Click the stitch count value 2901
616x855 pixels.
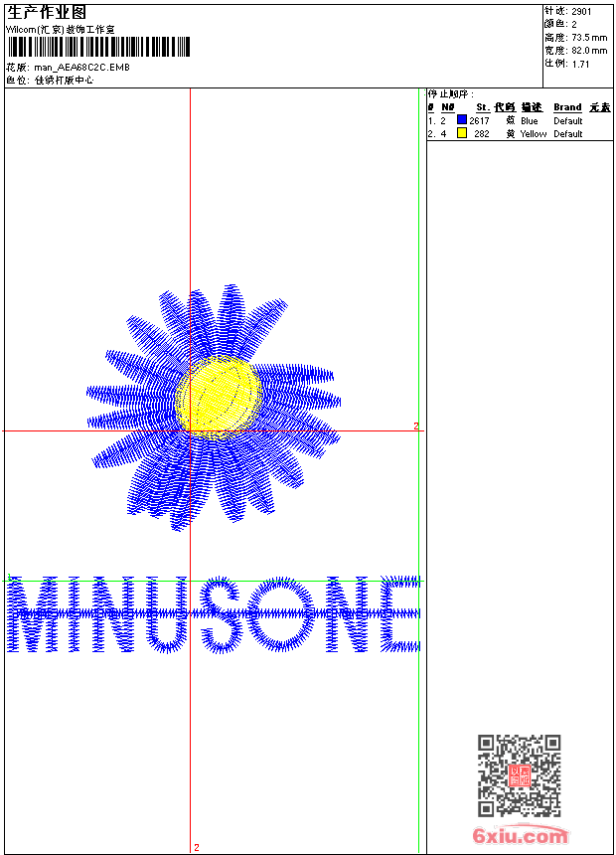click(581, 12)
